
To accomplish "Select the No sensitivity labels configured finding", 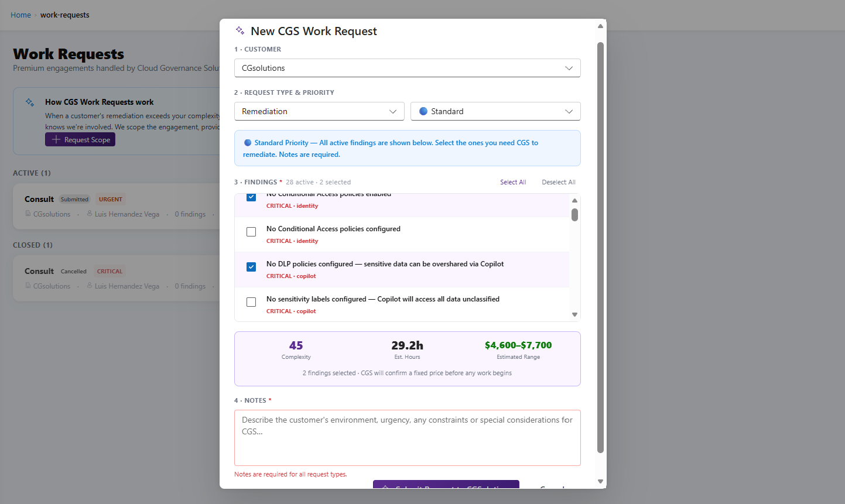I will click(x=251, y=302).
